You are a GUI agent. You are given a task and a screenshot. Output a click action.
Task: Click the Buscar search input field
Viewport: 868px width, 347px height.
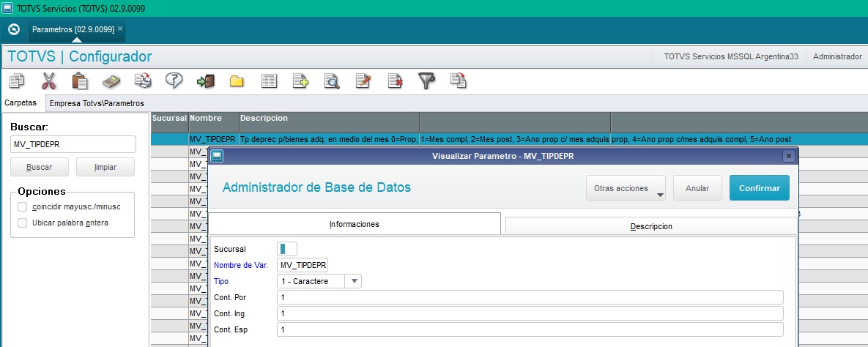pyautogui.click(x=73, y=144)
